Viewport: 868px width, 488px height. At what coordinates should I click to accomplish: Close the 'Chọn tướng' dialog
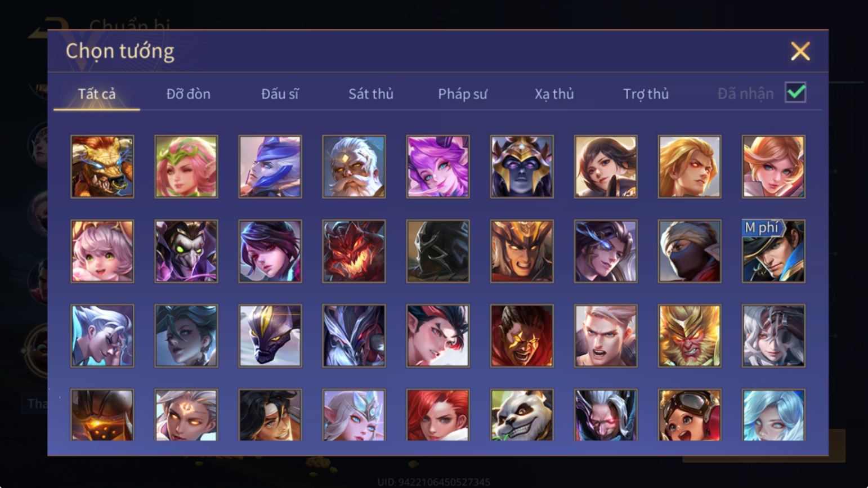tap(800, 51)
